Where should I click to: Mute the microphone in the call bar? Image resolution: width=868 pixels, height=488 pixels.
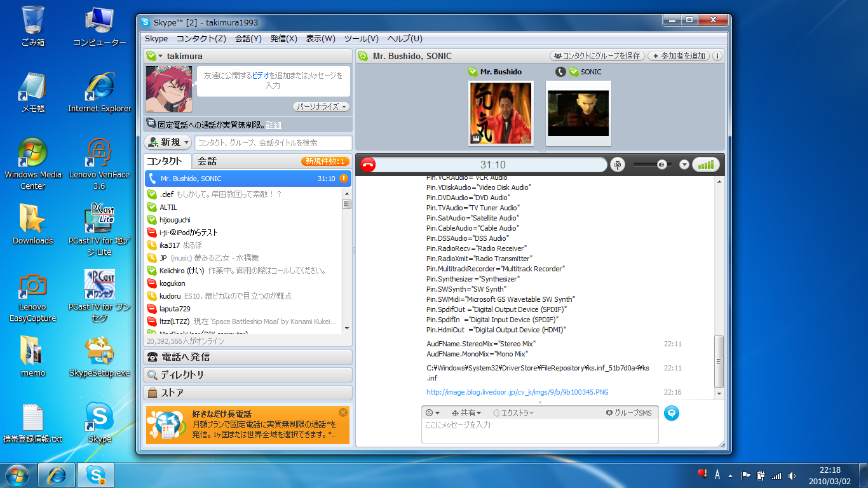click(x=618, y=165)
